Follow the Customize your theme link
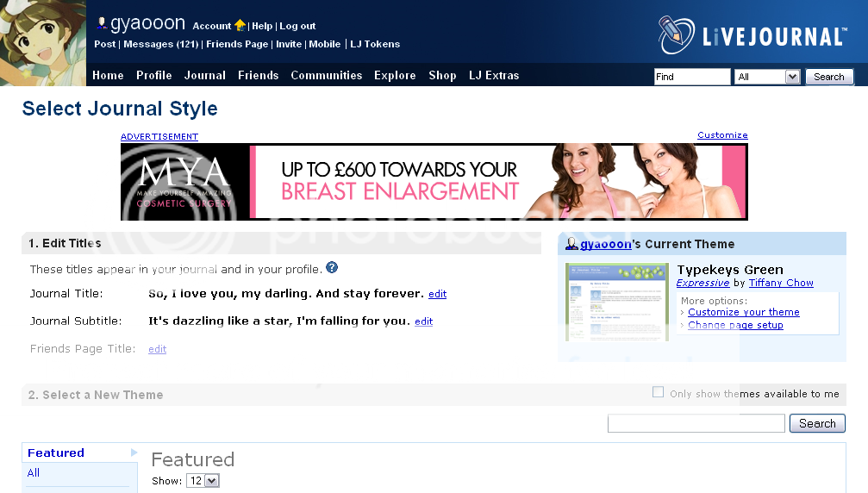This screenshot has height=493, width=868. point(743,312)
